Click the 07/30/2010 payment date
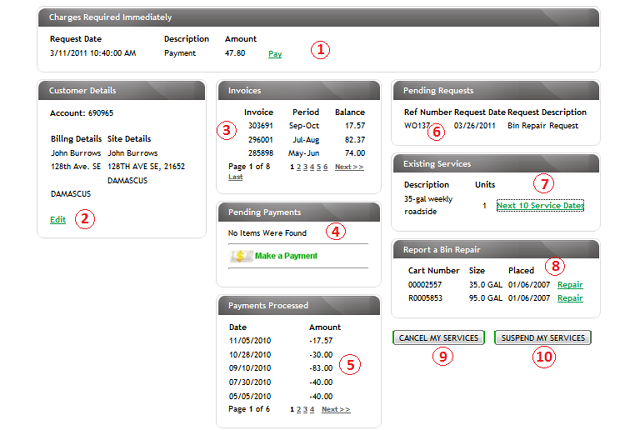 click(250, 382)
